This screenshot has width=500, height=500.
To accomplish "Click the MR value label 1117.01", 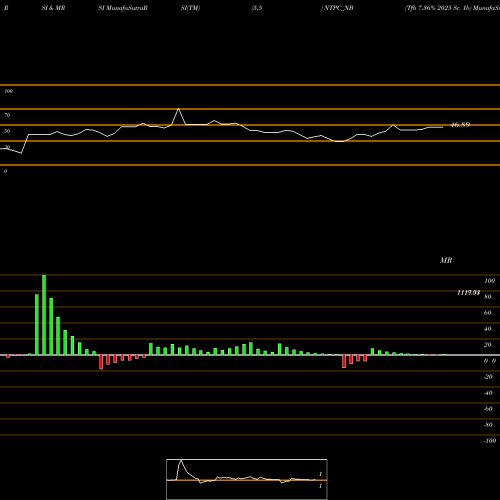I will click(x=468, y=293).
